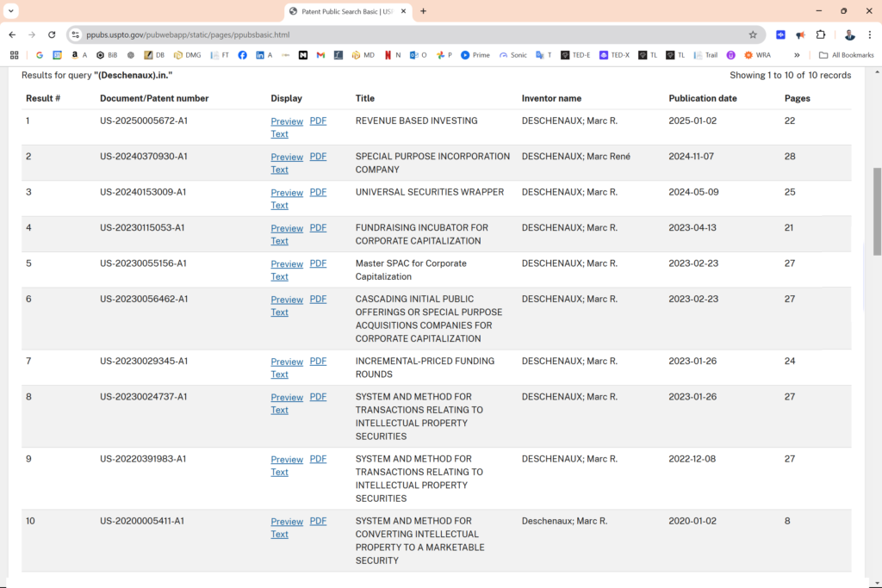
Task: Open PDF for US-20230115053-A1
Action: pyautogui.click(x=318, y=227)
